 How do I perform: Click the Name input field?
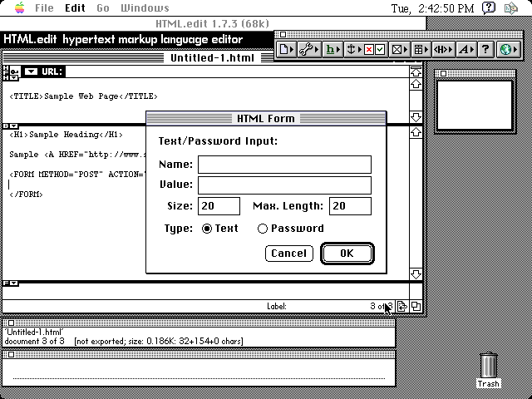pyautogui.click(x=284, y=165)
